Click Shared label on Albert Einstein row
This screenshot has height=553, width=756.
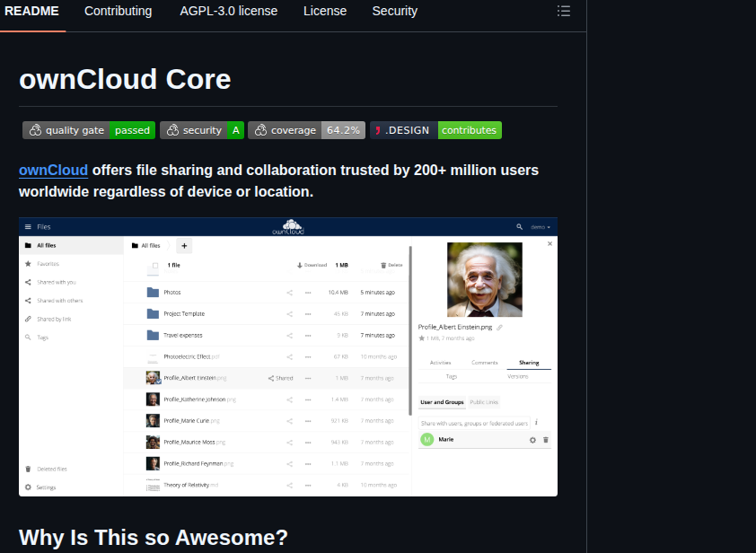281,378
